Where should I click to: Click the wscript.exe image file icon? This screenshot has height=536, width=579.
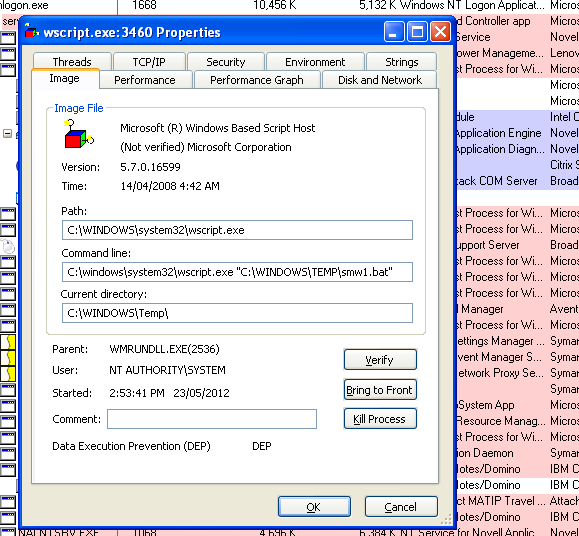[x=79, y=134]
